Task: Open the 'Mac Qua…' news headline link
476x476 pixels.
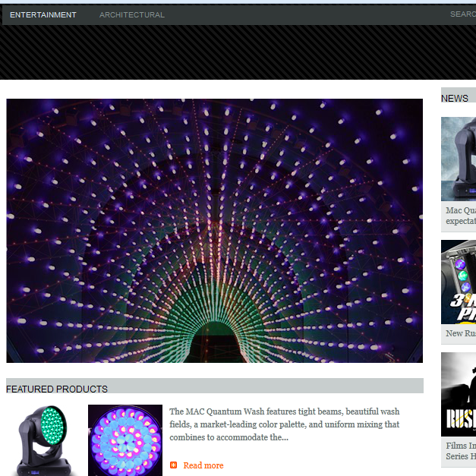Action: coord(460,210)
